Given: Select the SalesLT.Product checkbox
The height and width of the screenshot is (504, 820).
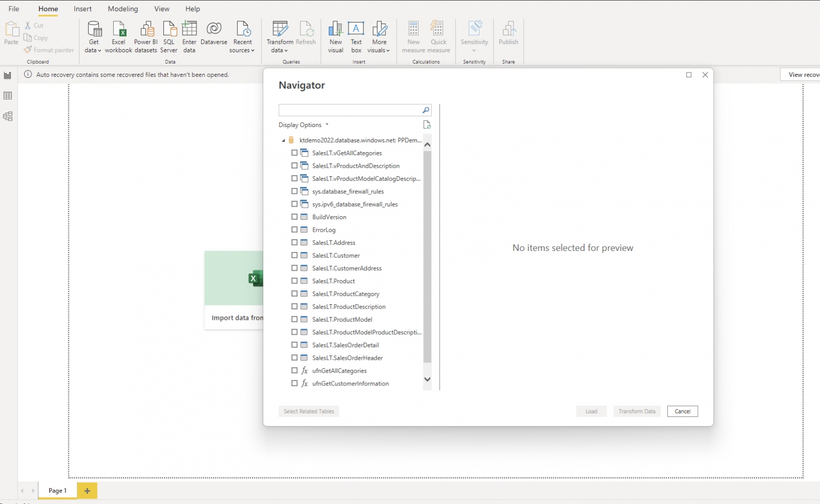Looking at the screenshot, I should click(295, 281).
